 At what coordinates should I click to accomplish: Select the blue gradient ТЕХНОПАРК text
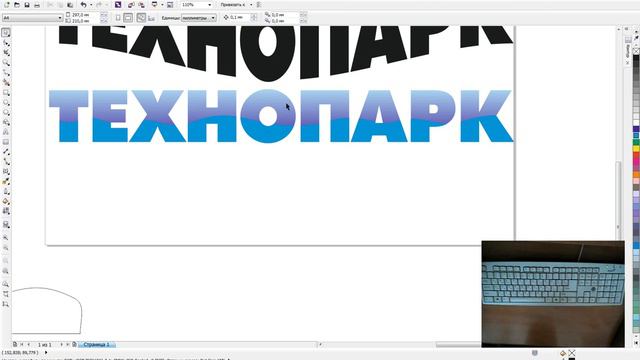click(x=281, y=116)
